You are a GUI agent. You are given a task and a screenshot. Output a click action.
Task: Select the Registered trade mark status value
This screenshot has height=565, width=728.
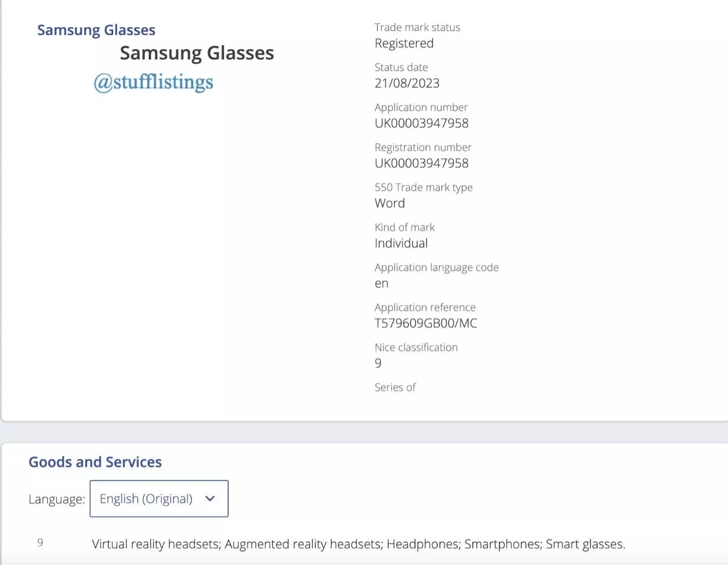coord(404,43)
